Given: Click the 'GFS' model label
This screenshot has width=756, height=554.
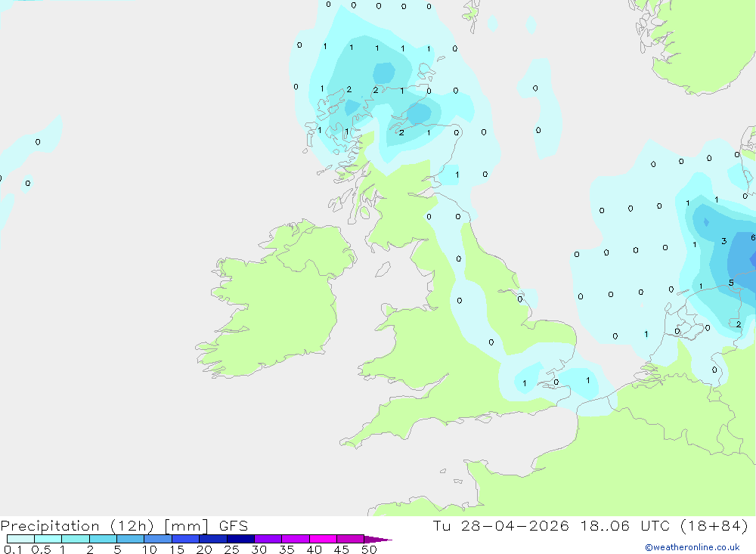Looking at the screenshot, I should coord(234,525).
